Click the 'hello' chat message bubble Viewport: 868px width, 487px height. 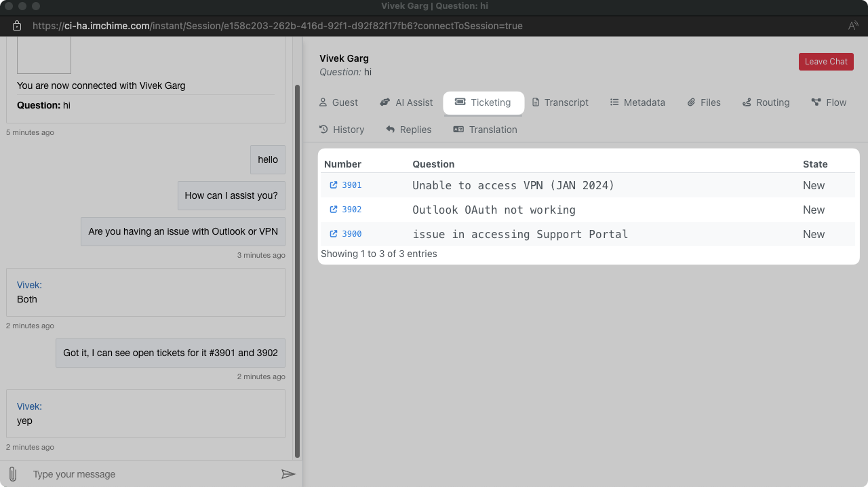[x=268, y=159]
